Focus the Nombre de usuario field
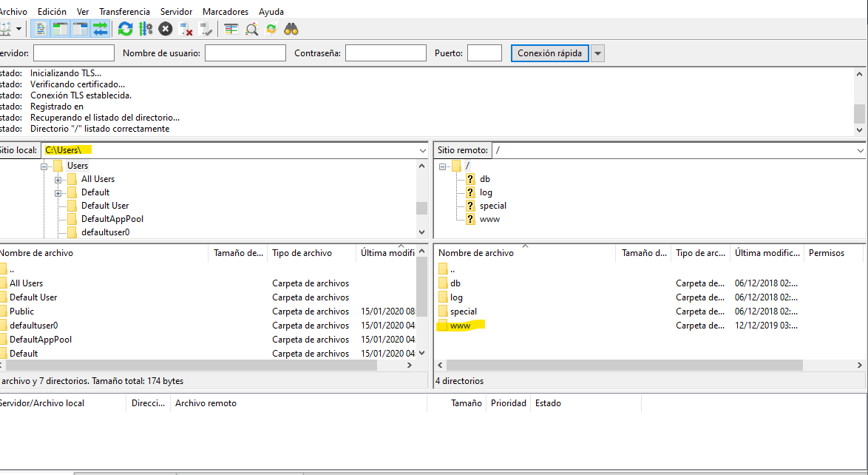The width and height of the screenshot is (868, 475). [245, 53]
